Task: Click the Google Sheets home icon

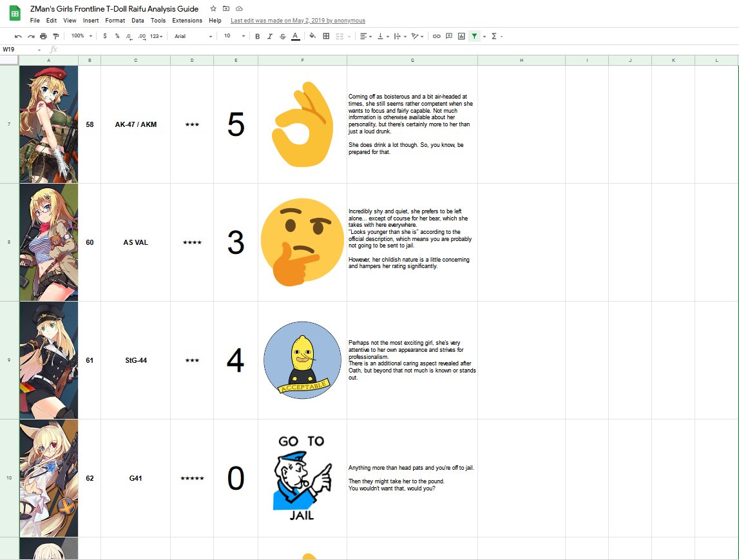Action: 15,13
